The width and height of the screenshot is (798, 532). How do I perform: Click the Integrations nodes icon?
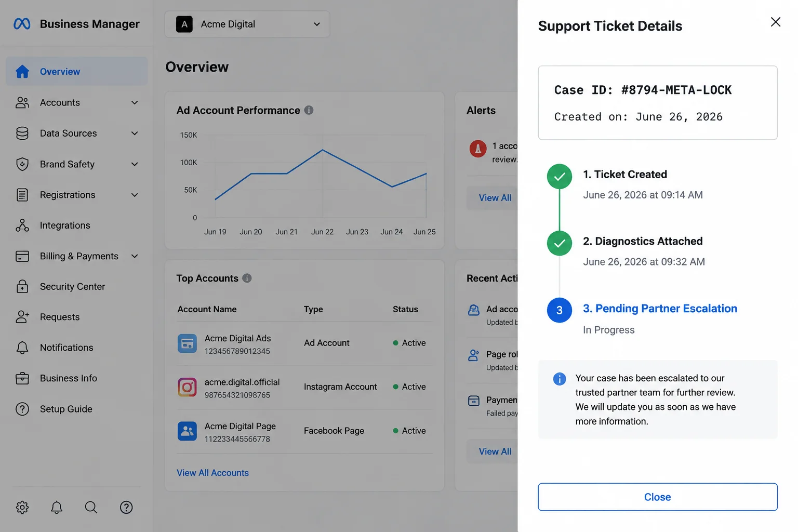pyautogui.click(x=22, y=225)
